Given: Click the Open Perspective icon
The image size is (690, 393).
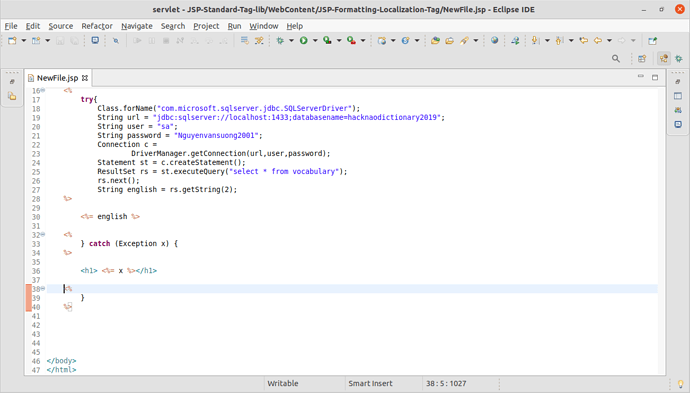Looking at the screenshot, I should (x=642, y=59).
